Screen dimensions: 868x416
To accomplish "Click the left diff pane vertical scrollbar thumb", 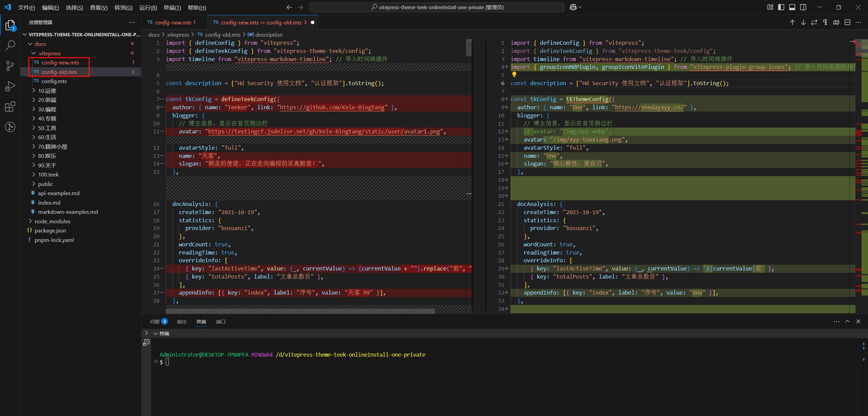I will pyautogui.click(x=469, y=48).
